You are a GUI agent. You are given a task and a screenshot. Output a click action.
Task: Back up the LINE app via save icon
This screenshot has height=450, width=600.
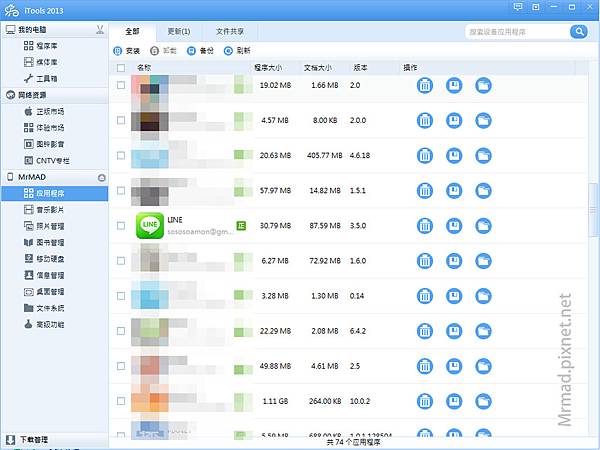pos(454,226)
